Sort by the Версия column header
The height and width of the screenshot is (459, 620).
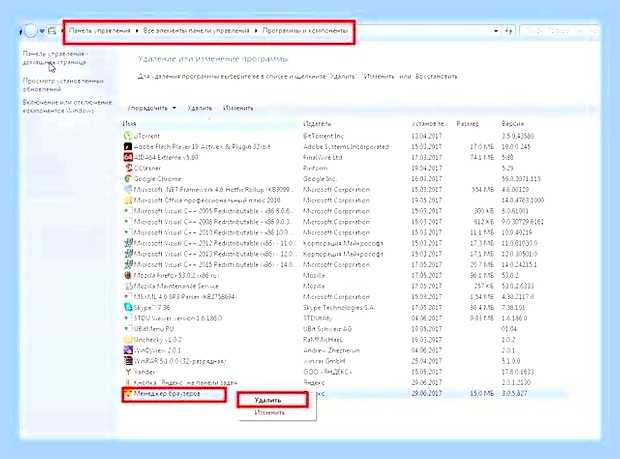(x=513, y=124)
